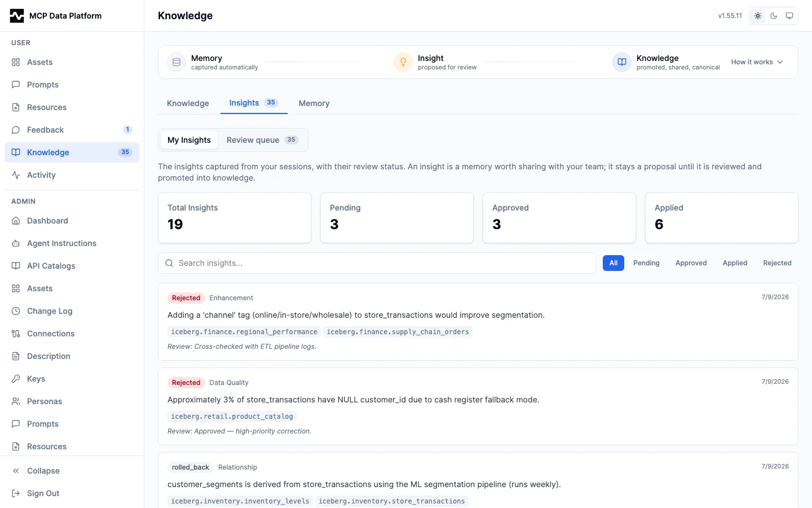The width and height of the screenshot is (812, 508).
Task: Filter insights by Approved
Action: (691, 263)
